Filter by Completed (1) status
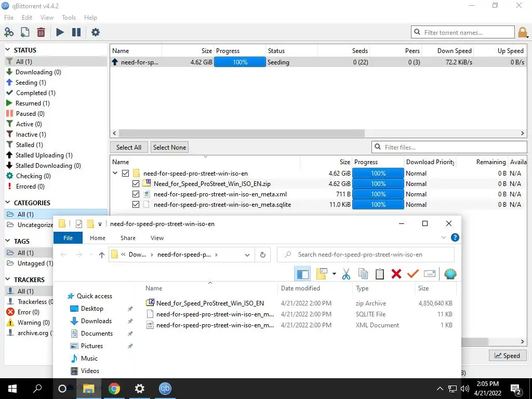532x399 pixels. coord(35,92)
